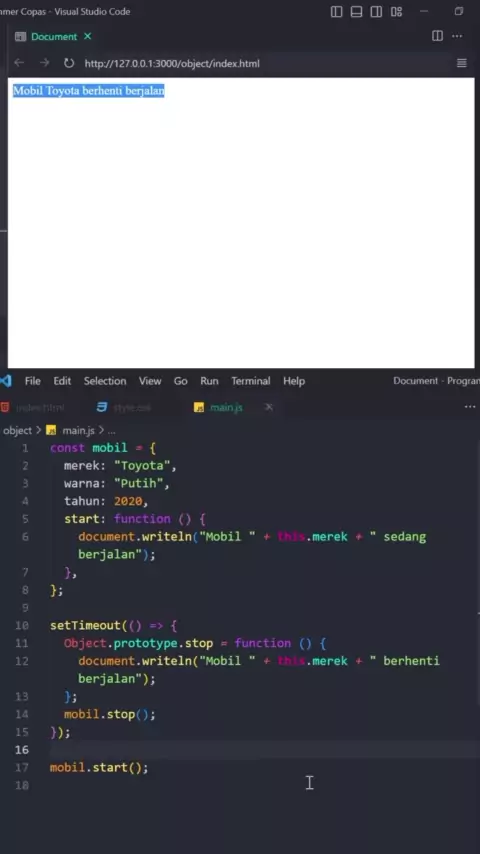Open editor more actions ellipsis
The height and width of the screenshot is (854, 480).
click(470, 407)
